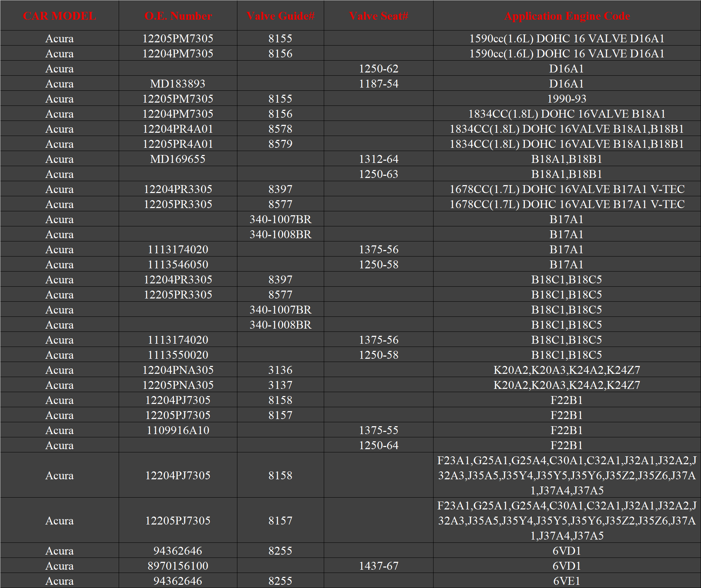This screenshot has width=701, height=588.
Task: Select valve guide 8157 in the F22B1 row
Action: [280, 415]
